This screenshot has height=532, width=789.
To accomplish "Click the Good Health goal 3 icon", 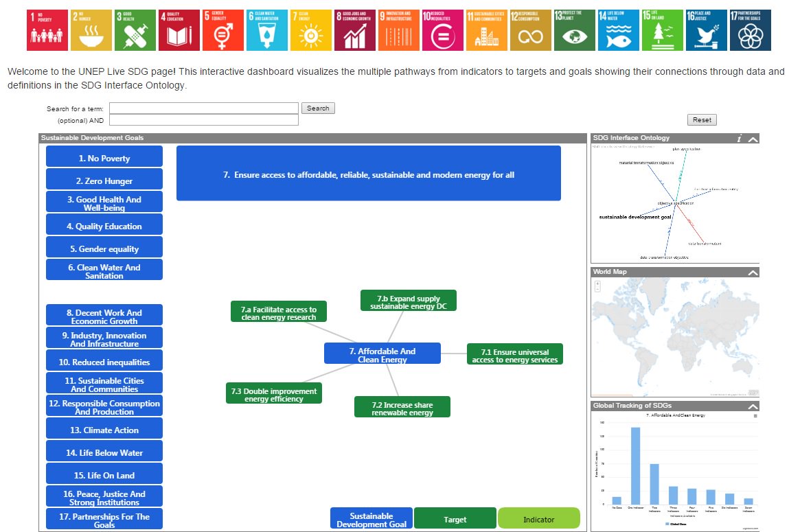I will (135, 30).
